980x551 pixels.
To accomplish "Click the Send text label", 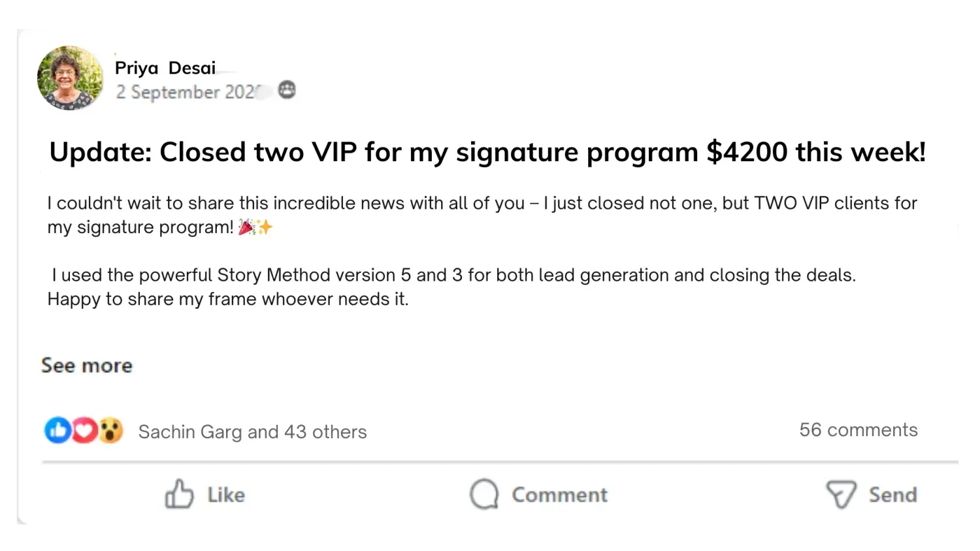I will [892, 495].
